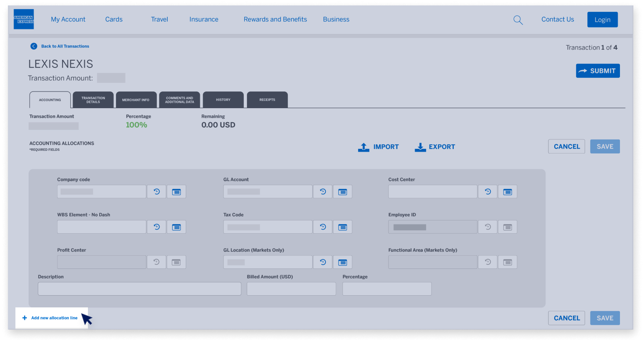Viewport: 644px width, 340px height.
Task: Open the lookup list icon for GL Account
Action: [343, 192]
